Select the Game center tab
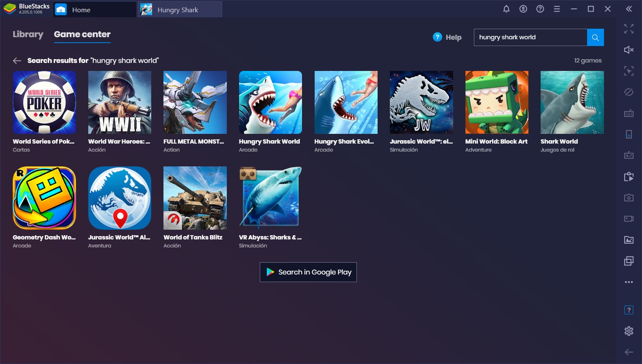 tap(82, 34)
